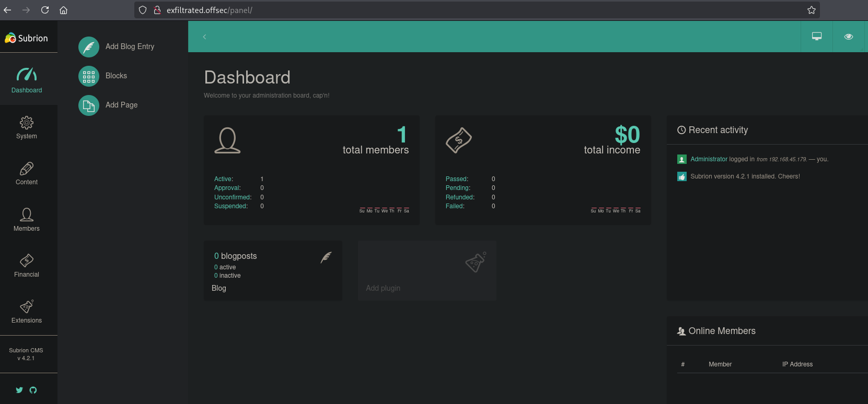868x404 pixels.
Task: Click the Add Blog Entry feather icon
Action: point(89,47)
